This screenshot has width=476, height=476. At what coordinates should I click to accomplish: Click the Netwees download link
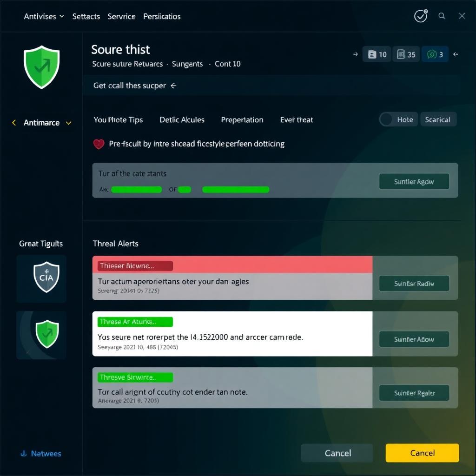pos(41,454)
